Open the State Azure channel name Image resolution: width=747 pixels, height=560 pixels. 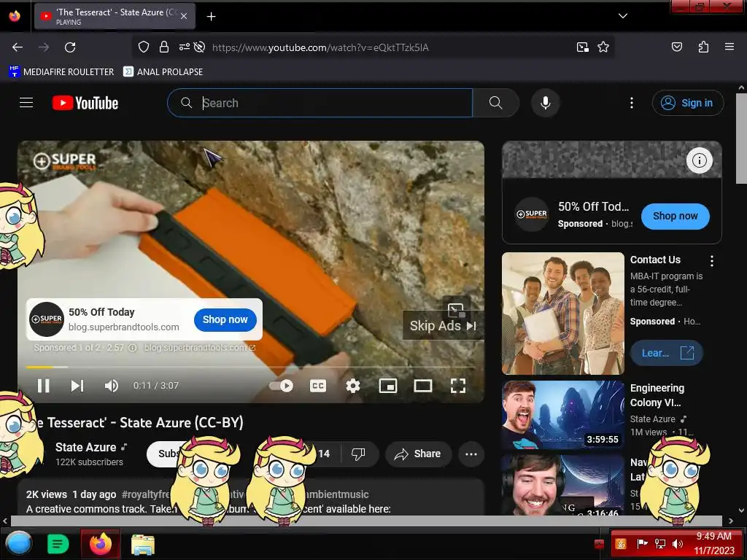[x=85, y=447]
